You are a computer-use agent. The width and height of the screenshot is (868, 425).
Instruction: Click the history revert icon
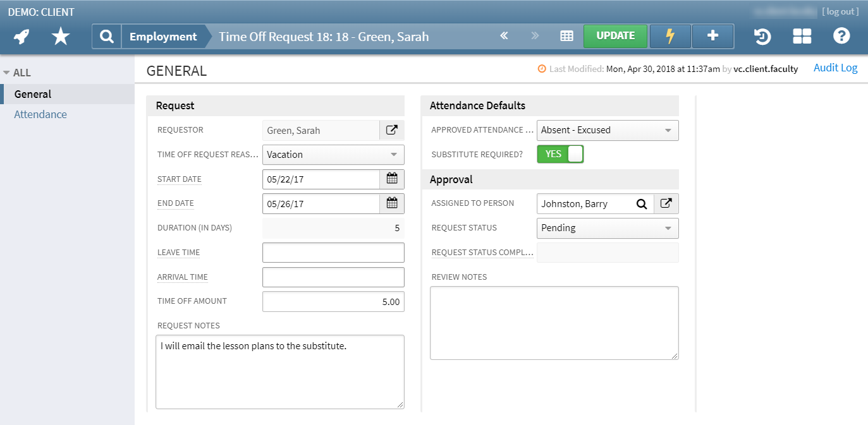[x=762, y=36]
